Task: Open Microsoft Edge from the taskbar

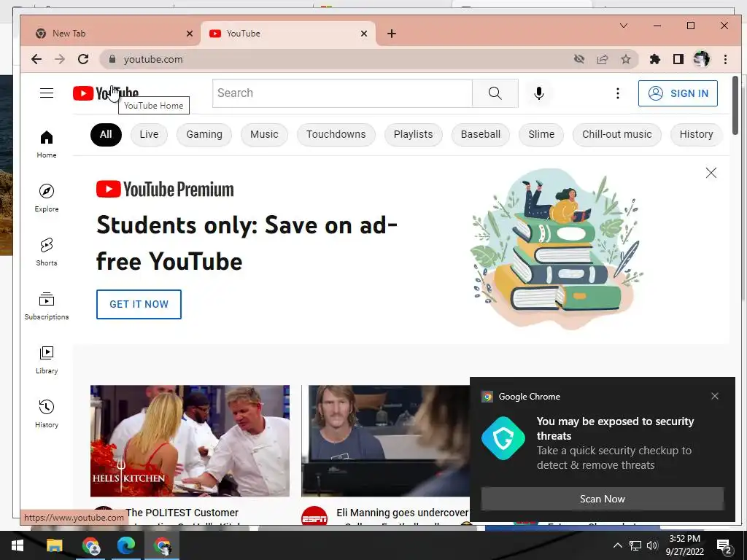Action: 126,545
